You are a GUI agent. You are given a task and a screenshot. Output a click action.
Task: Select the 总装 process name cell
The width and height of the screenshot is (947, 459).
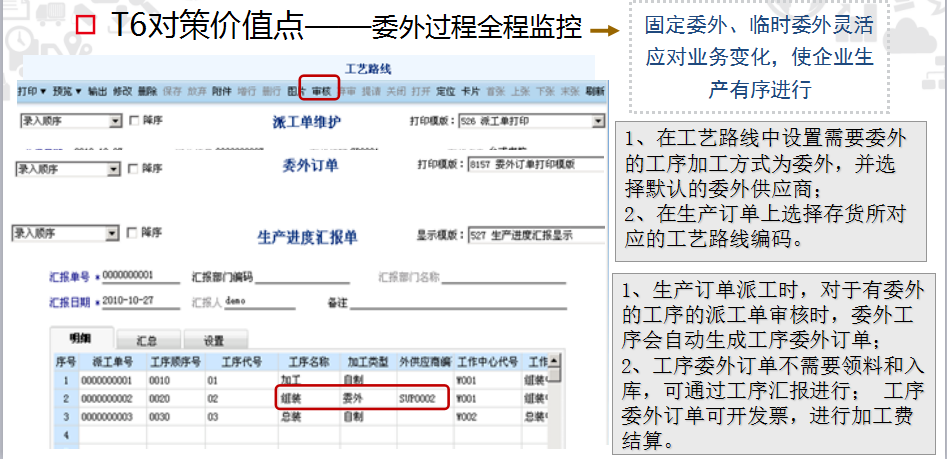point(309,417)
